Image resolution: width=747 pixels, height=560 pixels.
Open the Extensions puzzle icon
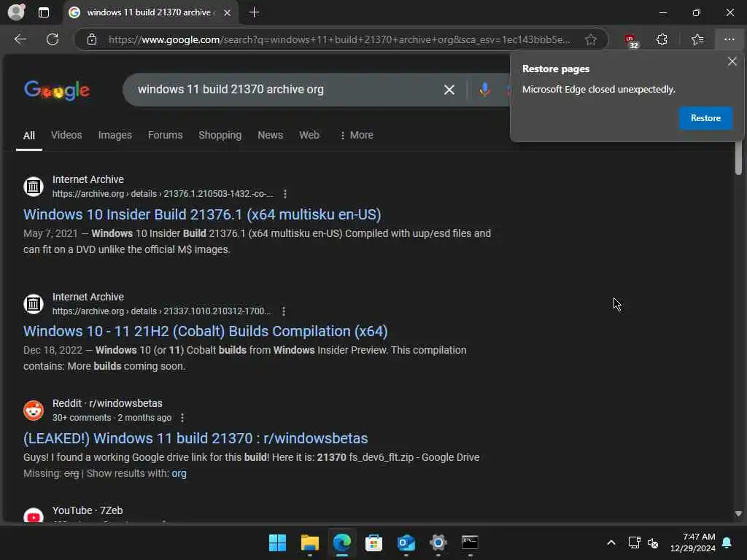coord(662,39)
